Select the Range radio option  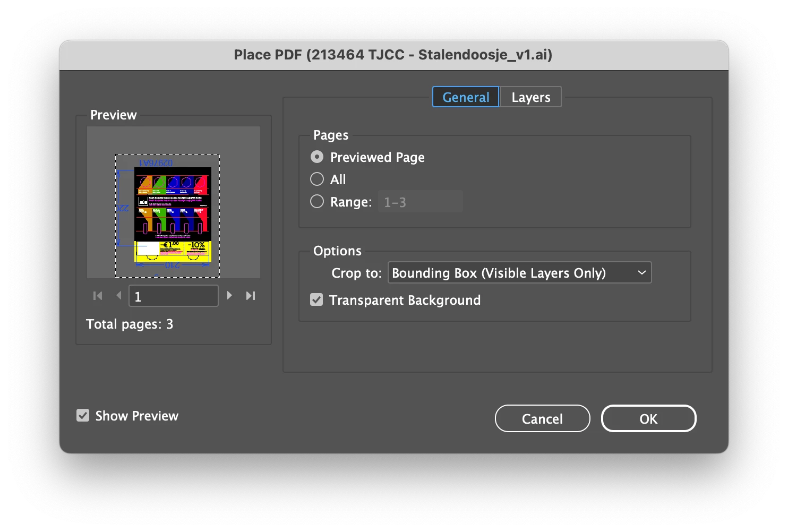pos(317,202)
